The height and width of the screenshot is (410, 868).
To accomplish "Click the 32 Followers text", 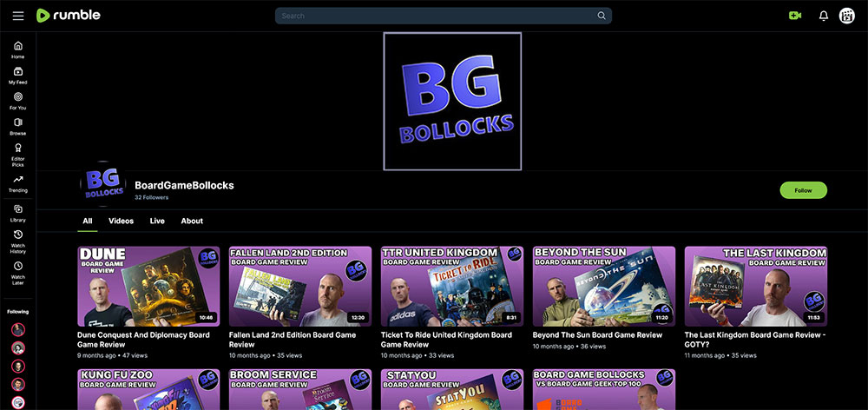I will pos(151,197).
